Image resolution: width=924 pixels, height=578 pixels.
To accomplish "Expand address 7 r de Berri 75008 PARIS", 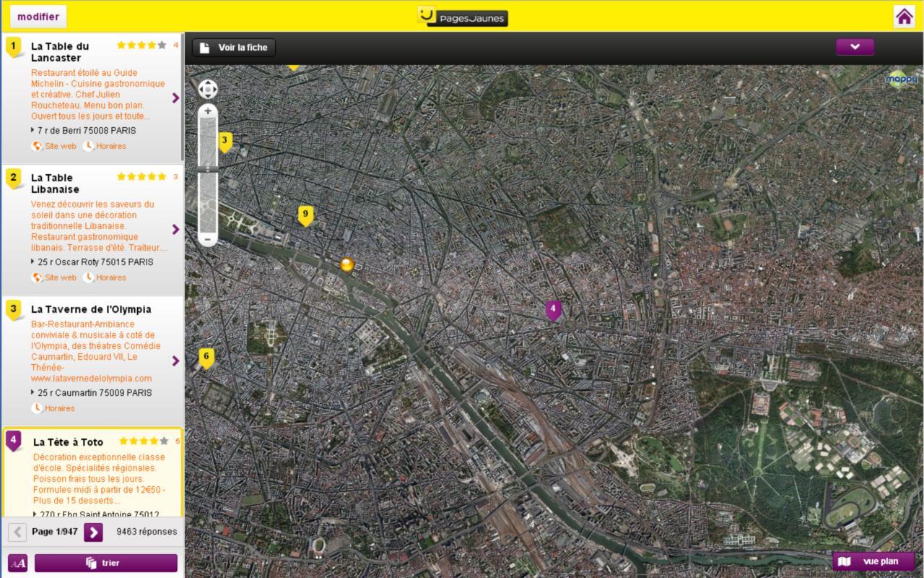I will [x=83, y=131].
